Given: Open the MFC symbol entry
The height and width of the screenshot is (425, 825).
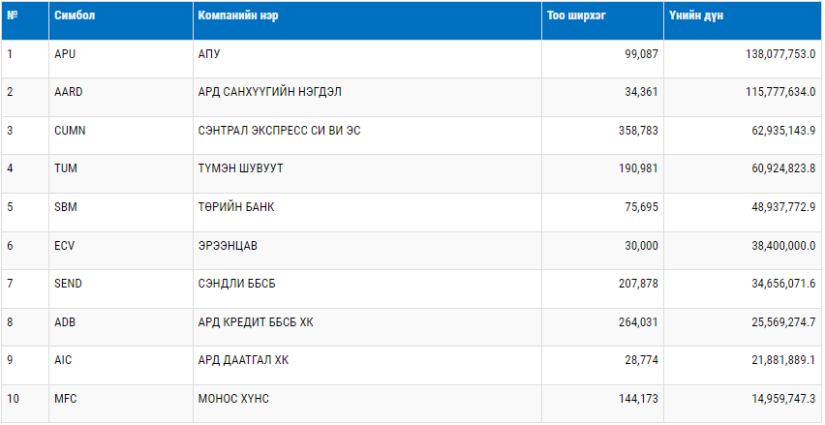Looking at the screenshot, I should (65, 399).
